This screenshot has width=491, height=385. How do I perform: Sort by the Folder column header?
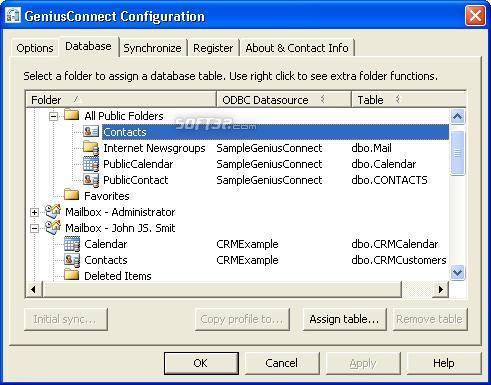click(121, 100)
